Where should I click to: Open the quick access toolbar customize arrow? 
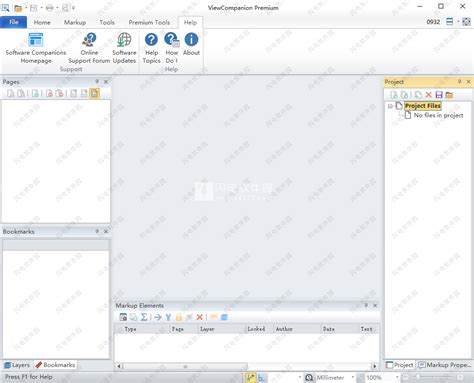point(73,8)
